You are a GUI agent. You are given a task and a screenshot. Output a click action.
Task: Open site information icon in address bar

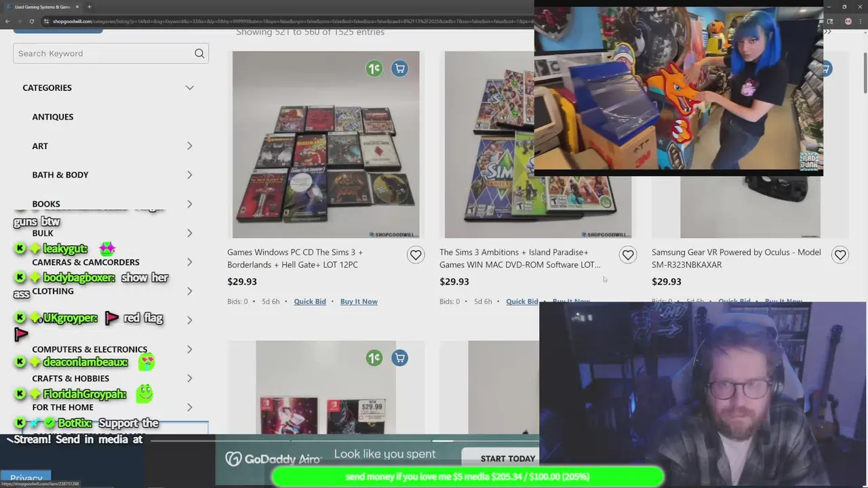46,21
